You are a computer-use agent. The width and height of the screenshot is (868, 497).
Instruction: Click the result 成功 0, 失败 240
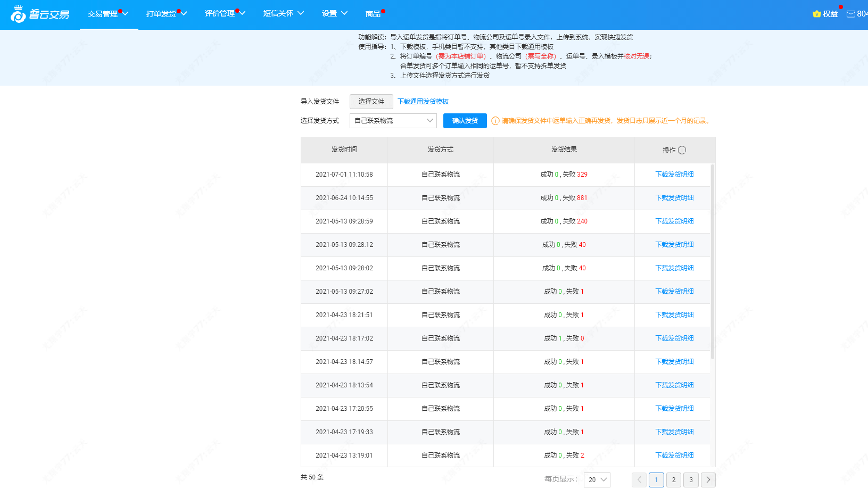[x=564, y=221]
